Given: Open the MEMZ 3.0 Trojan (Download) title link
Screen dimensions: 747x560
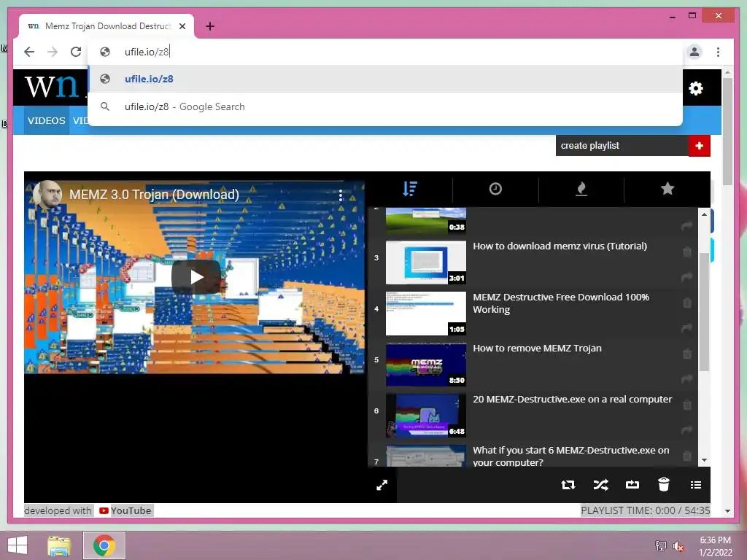Looking at the screenshot, I should [154, 195].
